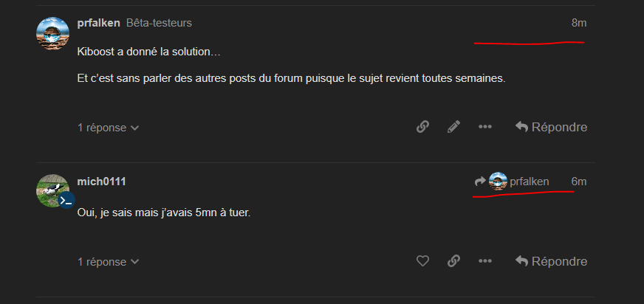The image size is (644, 304).
Task: Open more actions on prfalken's post
Action: (485, 127)
